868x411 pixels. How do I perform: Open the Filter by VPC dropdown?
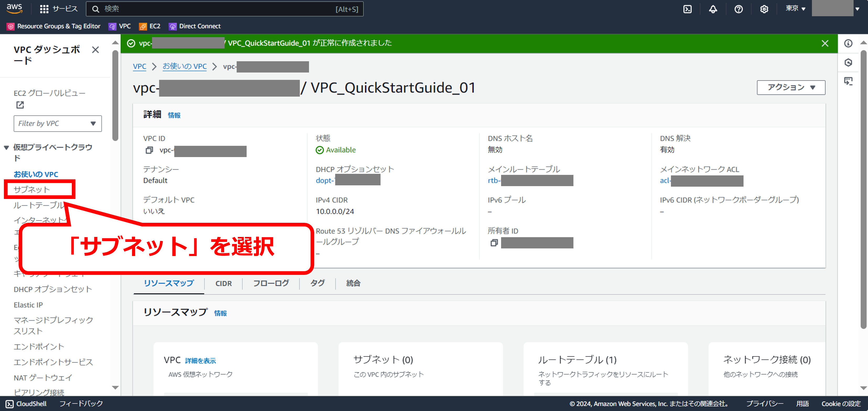58,124
